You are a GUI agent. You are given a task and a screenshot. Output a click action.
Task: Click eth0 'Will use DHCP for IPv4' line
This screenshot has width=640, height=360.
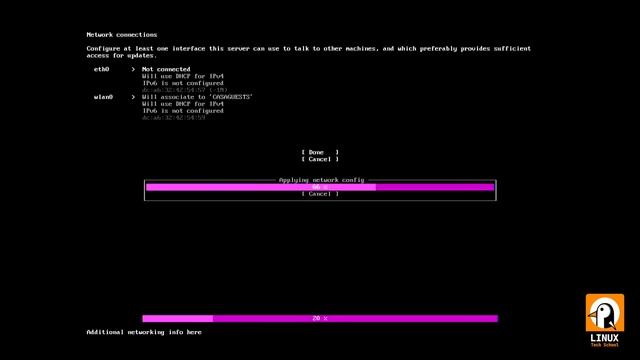coord(183,76)
